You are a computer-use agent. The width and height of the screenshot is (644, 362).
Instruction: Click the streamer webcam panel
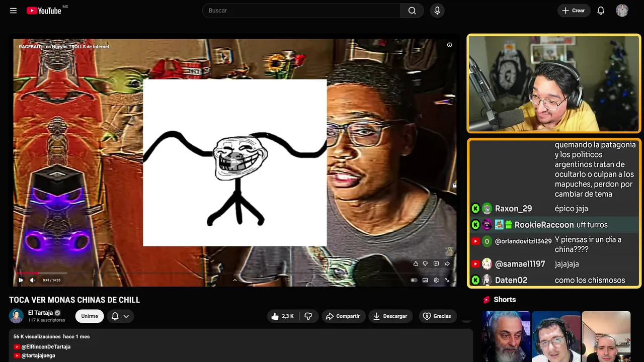click(x=553, y=83)
